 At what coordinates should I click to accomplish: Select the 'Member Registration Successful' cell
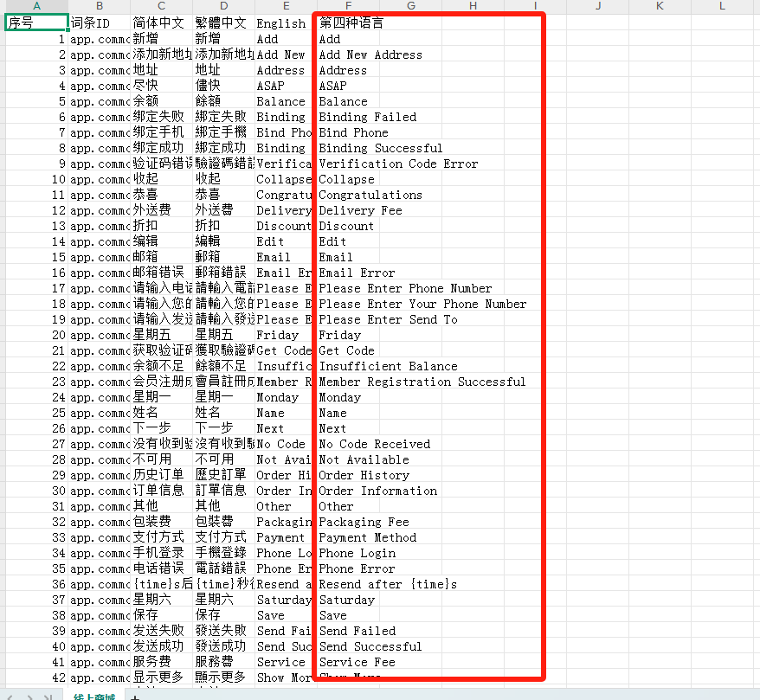[348, 382]
